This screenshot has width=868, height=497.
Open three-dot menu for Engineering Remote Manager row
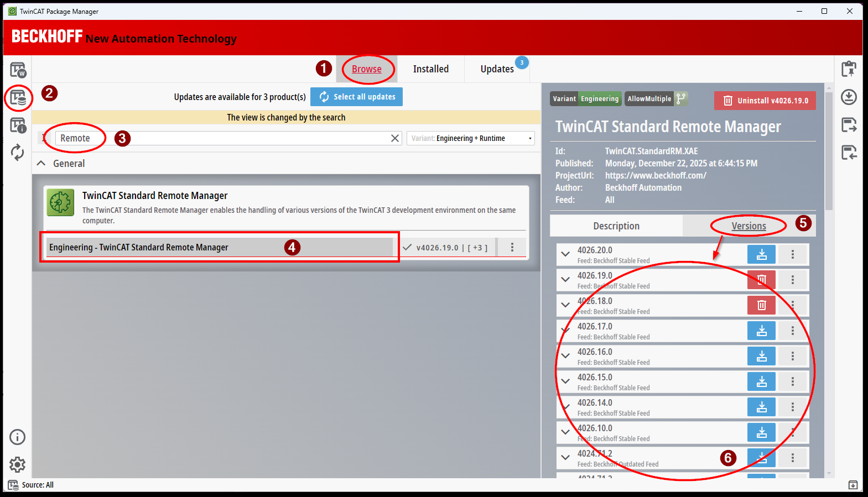(x=512, y=247)
